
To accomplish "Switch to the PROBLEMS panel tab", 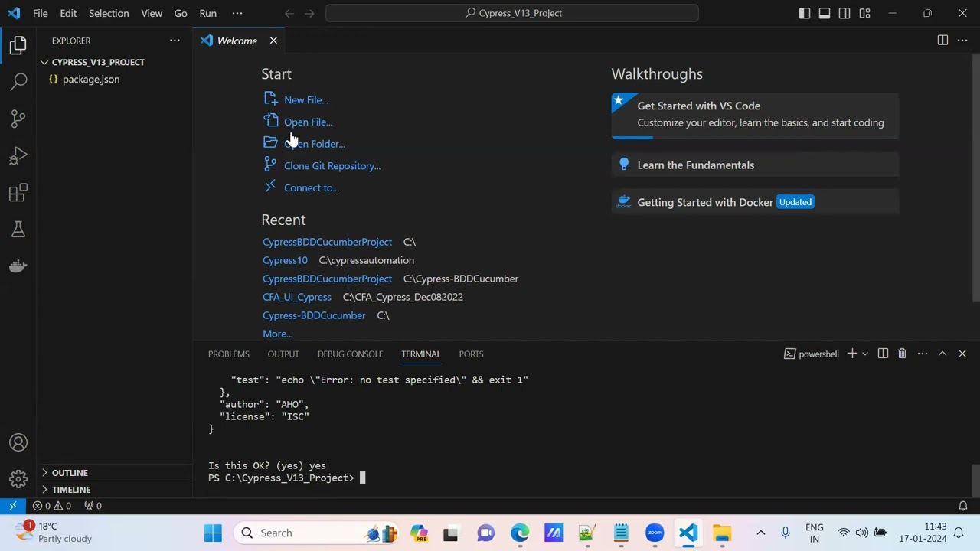I will click(229, 354).
